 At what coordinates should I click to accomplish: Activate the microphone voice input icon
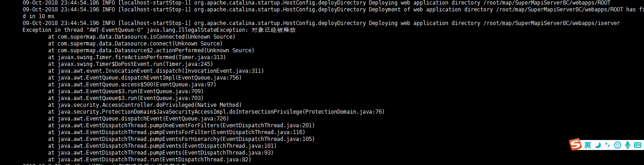pyautogui.click(x=628, y=145)
